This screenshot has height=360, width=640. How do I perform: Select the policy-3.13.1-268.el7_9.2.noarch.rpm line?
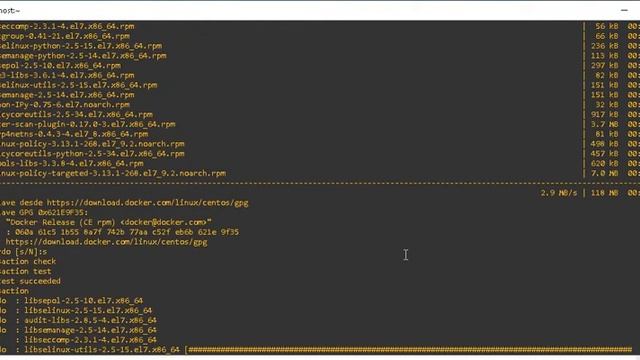[92, 144]
